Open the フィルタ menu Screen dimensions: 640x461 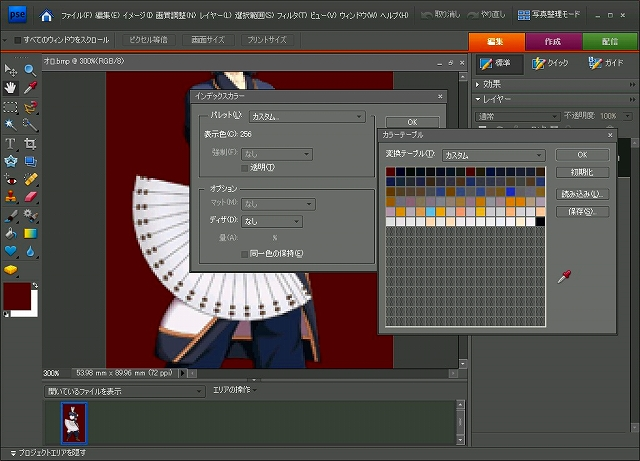[x=291, y=16]
